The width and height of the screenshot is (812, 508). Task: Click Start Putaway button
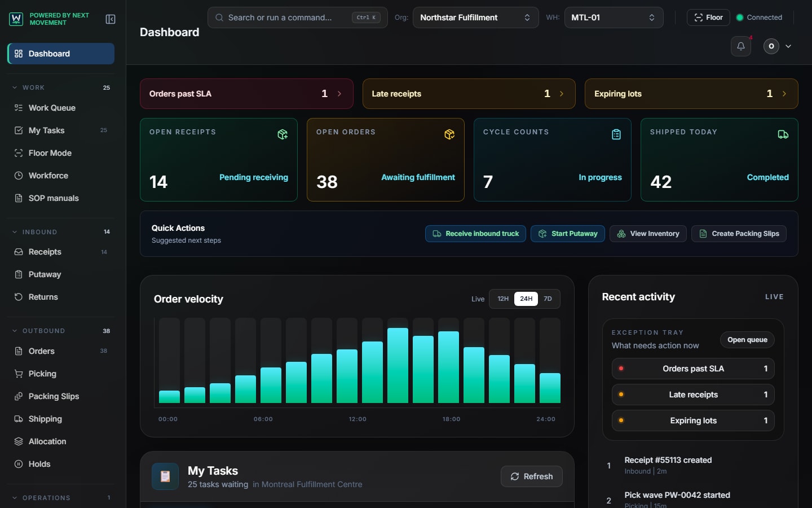[568, 234]
